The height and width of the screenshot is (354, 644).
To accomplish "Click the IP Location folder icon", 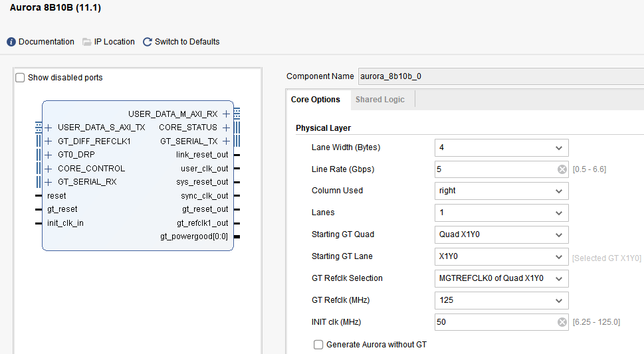I will click(86, 42).
